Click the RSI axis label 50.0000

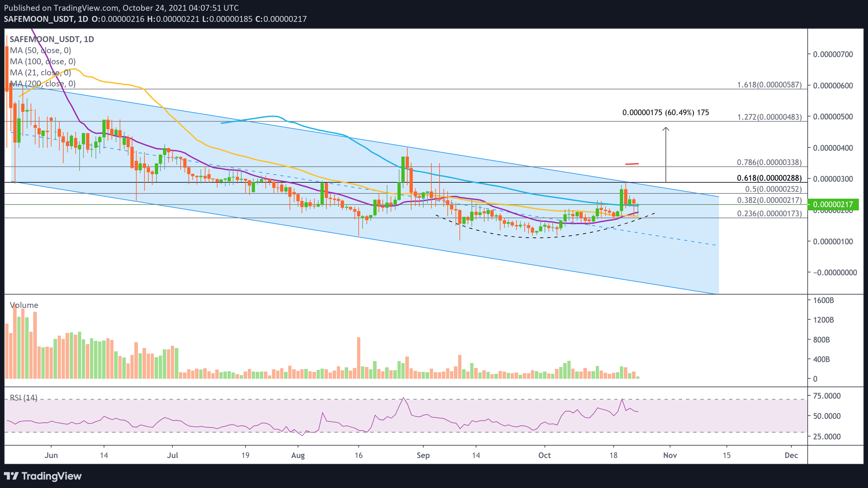coord(827,416)
